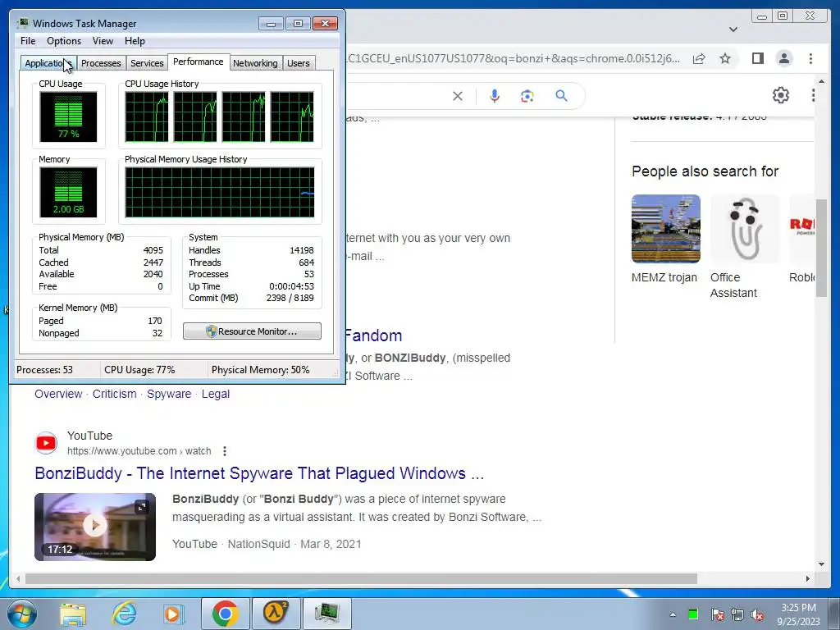The width and height of the screenshot is (840, 630).
Task: Open the Action Center flag tray icon
Action: (x=717, y=614)
